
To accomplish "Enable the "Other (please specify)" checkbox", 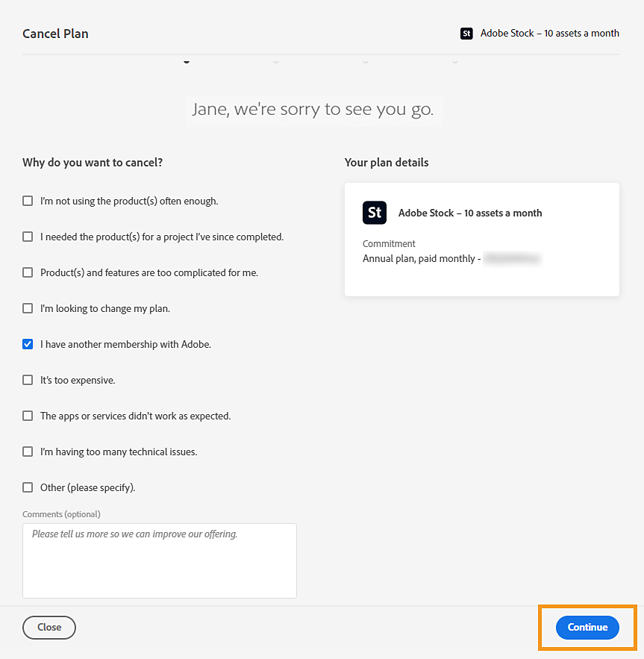I will point(28,487).
